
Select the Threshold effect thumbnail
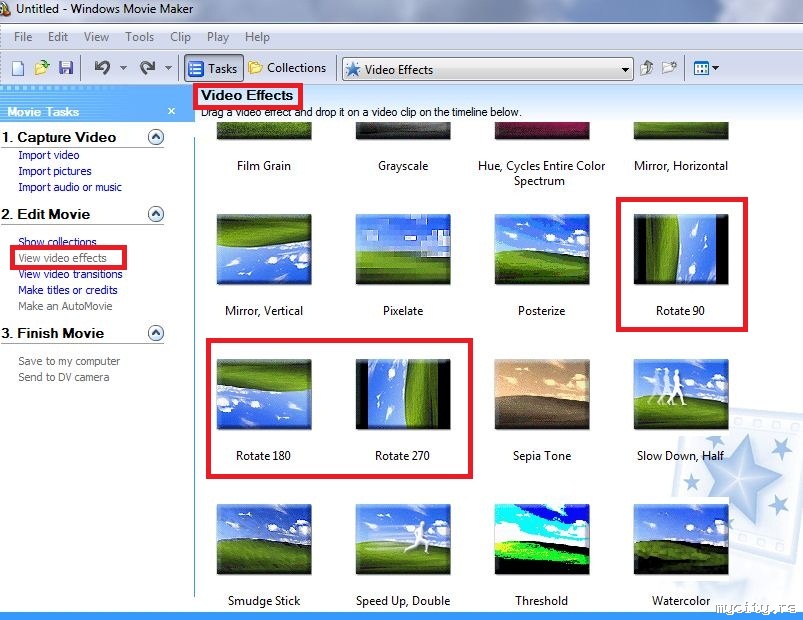pos(542,539)
